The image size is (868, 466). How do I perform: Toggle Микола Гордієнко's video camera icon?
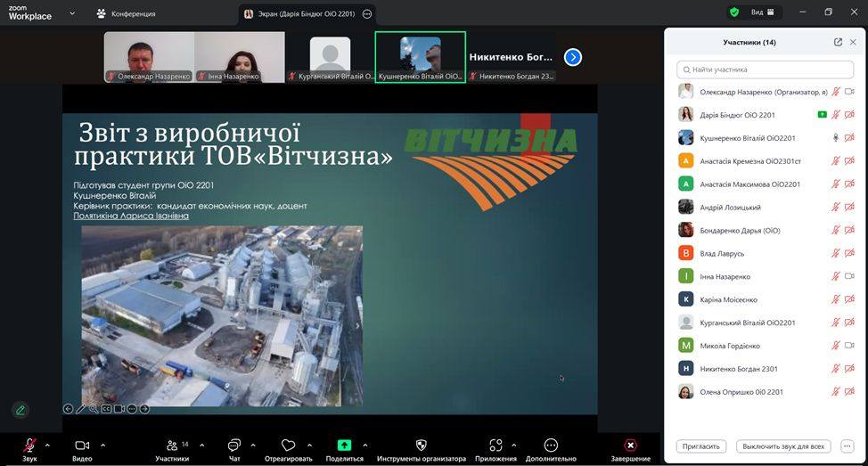[x=849, y=346]
